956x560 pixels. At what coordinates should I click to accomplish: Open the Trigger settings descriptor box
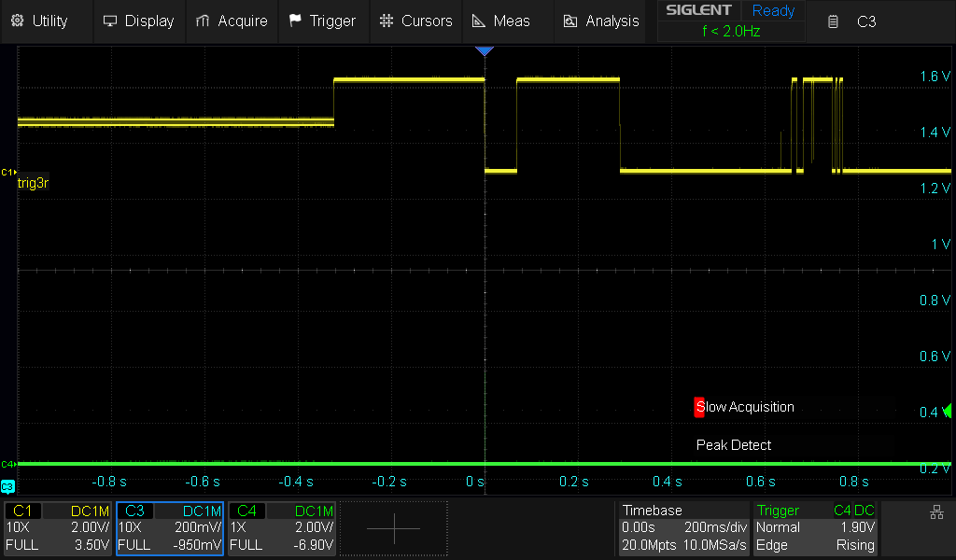[x=815, y=528]
